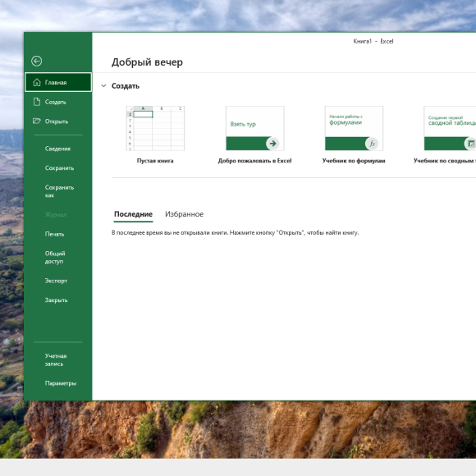The image size is (476, 476).
Task: Click the Добрый вечер greeting heading
Action: click(x=147, y=62)
